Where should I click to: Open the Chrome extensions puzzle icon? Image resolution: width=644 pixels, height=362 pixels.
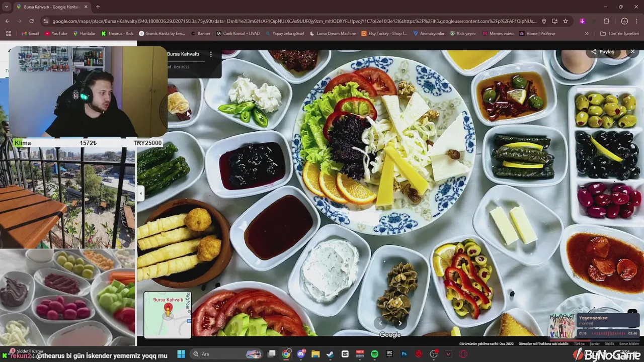point(606,21)
